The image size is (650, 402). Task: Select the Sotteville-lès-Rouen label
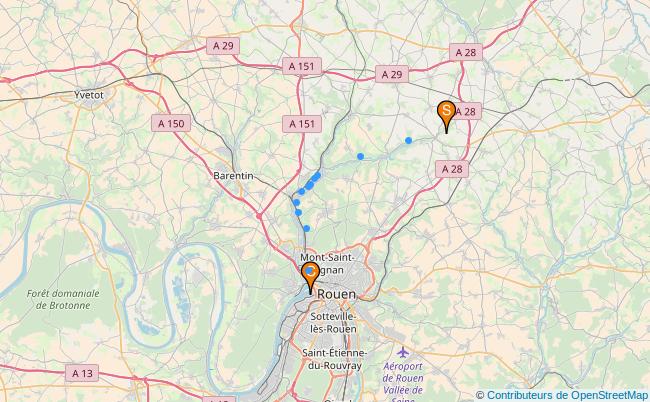[x=333, y=323]
